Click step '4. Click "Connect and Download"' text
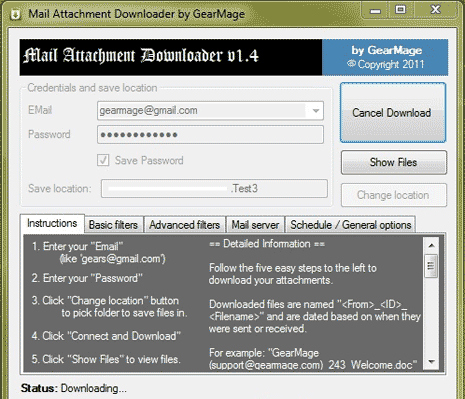Image resolution: width=465 pixels, height=399 pixels. 106,336
